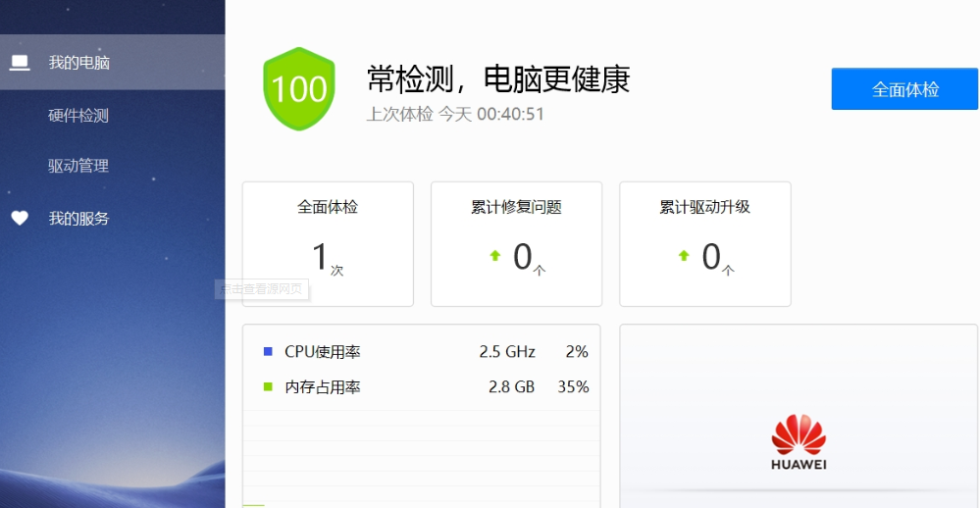Click the green arrow in 累计修复问题 card

495,256
